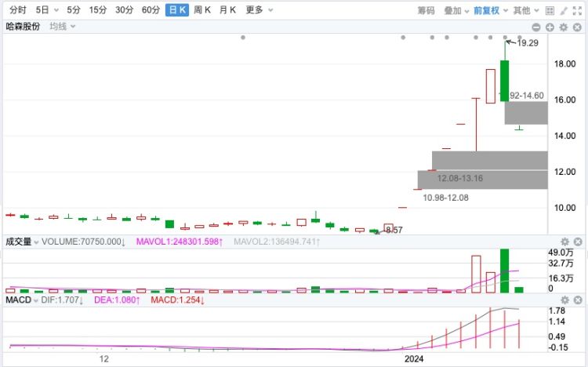This screenshot has height=367, width=588.
Task: Switch to the 5分 period tab
Action: 74,10
